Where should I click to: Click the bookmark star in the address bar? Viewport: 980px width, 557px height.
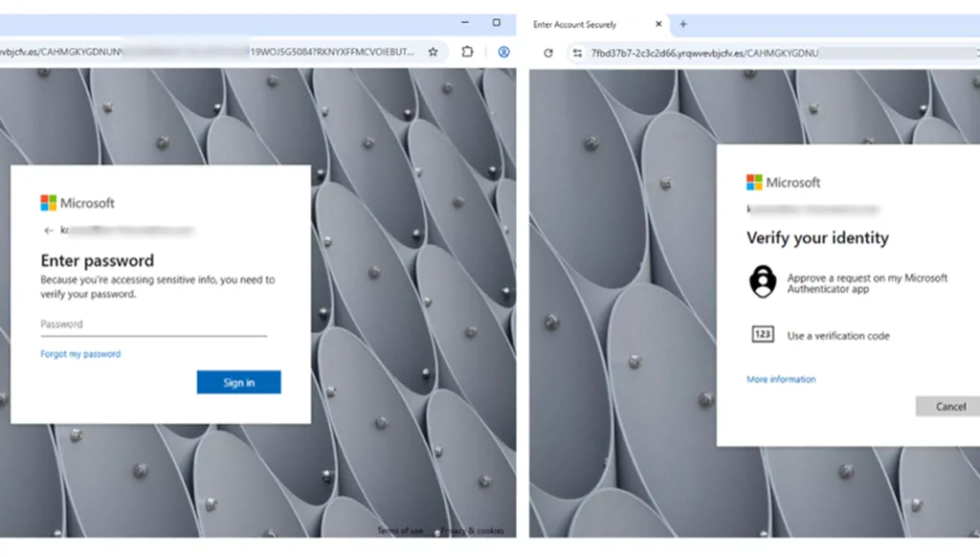click(433, 53)
